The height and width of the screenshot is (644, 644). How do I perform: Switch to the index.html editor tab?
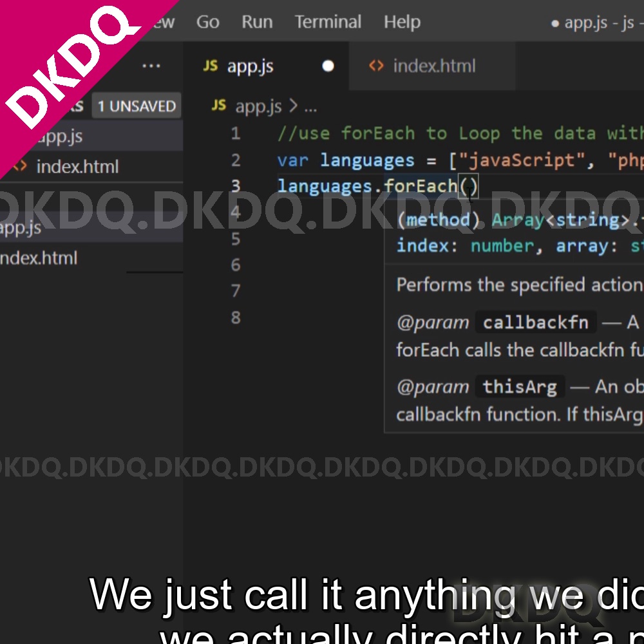[x=433, y=66]
